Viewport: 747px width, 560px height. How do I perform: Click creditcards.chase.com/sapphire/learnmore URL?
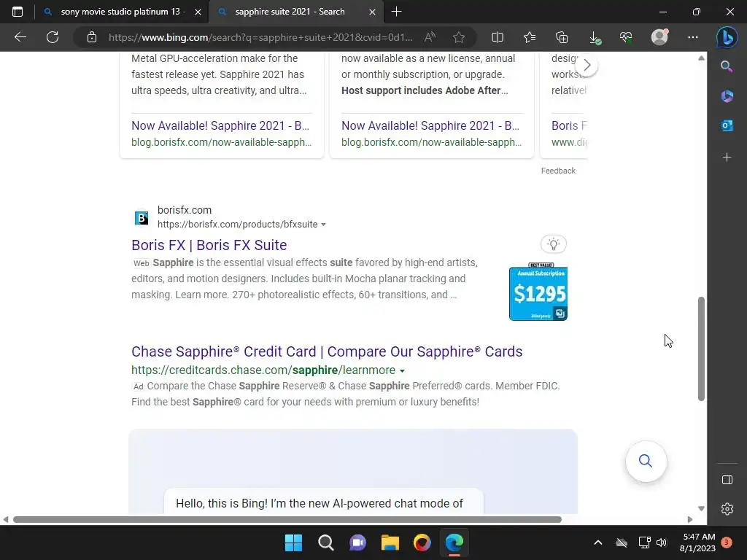click(263, 370)
